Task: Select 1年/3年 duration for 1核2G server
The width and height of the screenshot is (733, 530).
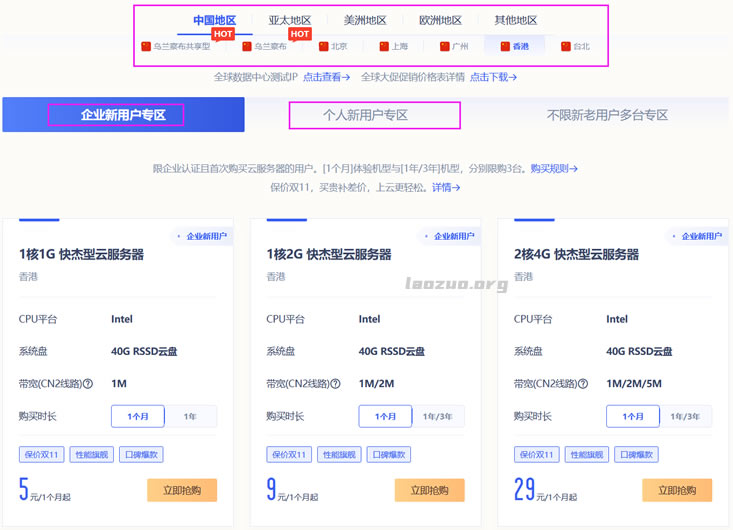Action: (x=437, y=416)
